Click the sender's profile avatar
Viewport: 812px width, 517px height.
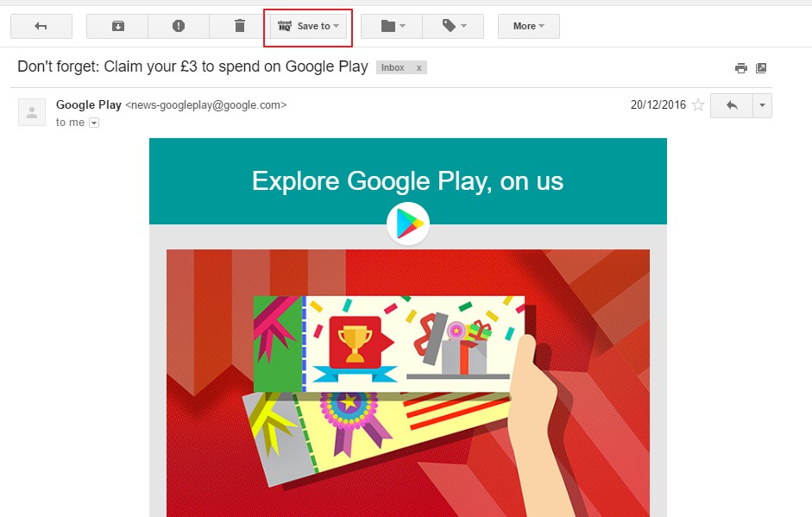32,112
